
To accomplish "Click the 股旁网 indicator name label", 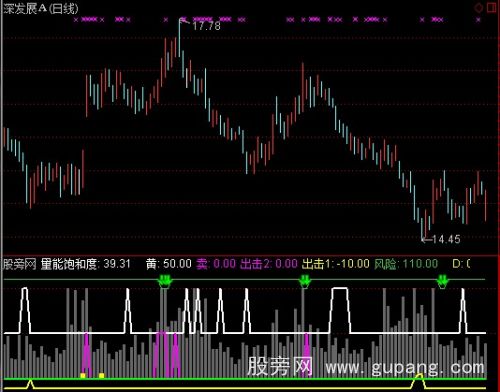I will point(20,264).
